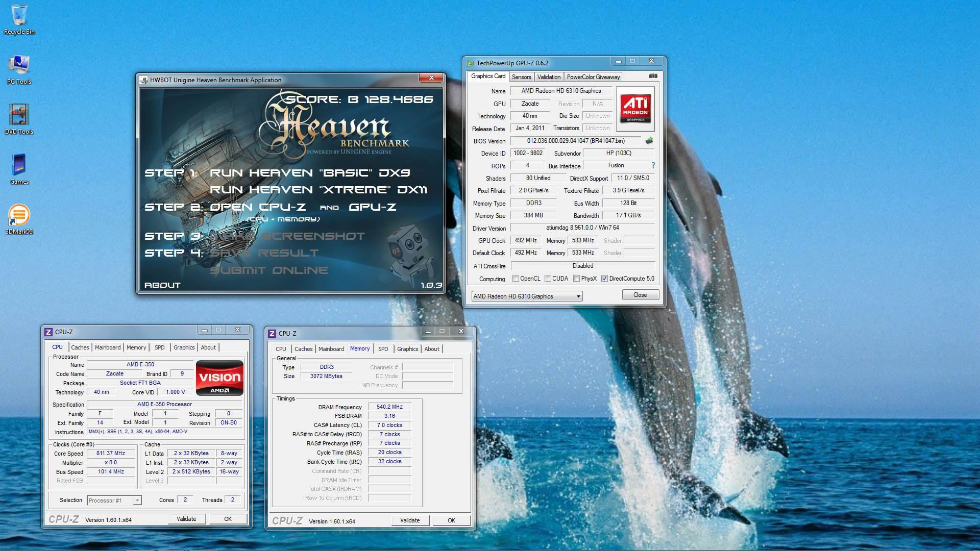980x551 pixels.
Task: Click the GPU Clock value 492 MHz
Action: (525, 240)
